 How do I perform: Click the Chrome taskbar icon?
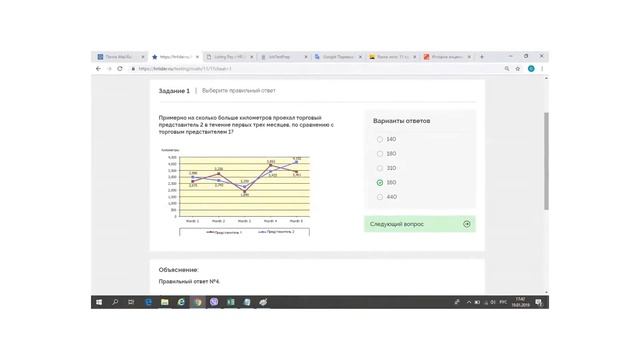tap(198, 302)
